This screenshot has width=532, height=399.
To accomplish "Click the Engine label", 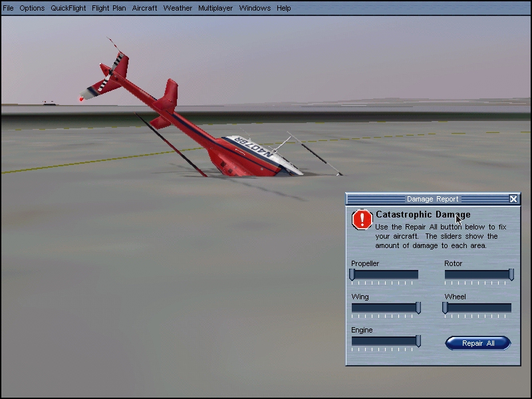I will point(362,330).
